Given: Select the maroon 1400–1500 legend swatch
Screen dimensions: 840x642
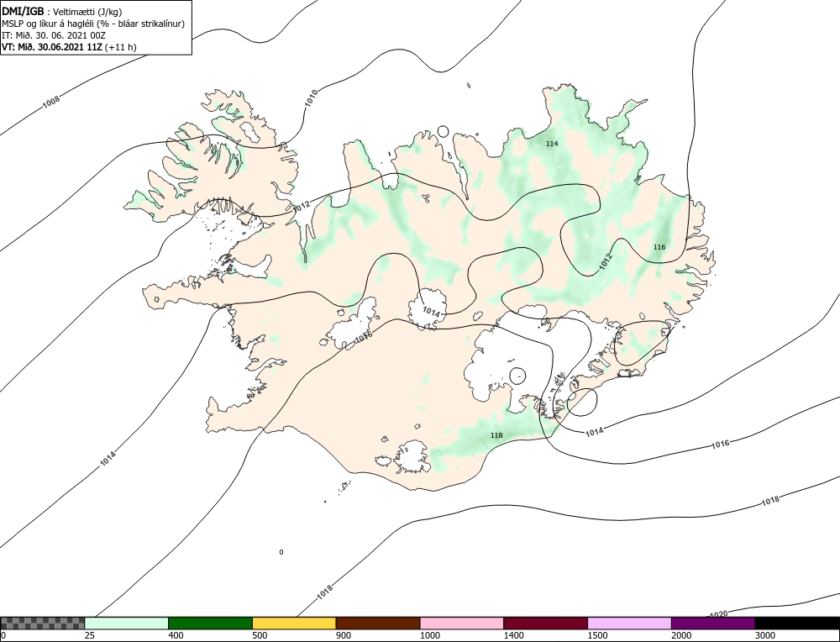Looking at the screenshot, I should click(545, 623).
